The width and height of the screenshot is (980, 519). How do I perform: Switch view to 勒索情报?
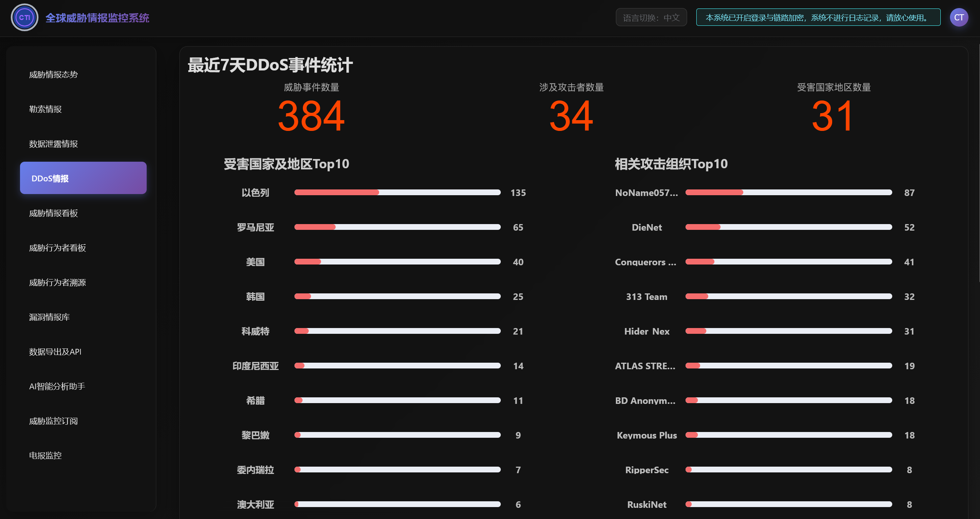(x=45, y=109)
